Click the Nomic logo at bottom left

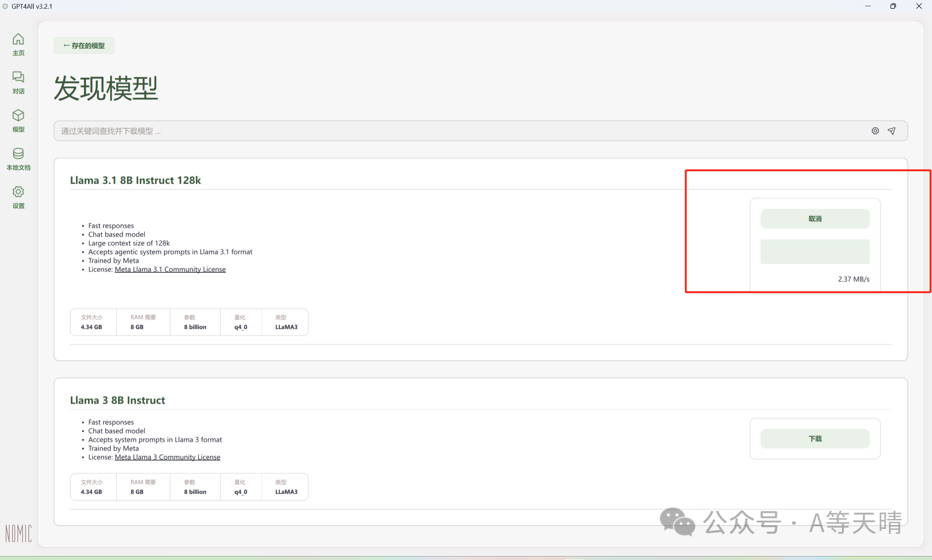tap(18, 533)
